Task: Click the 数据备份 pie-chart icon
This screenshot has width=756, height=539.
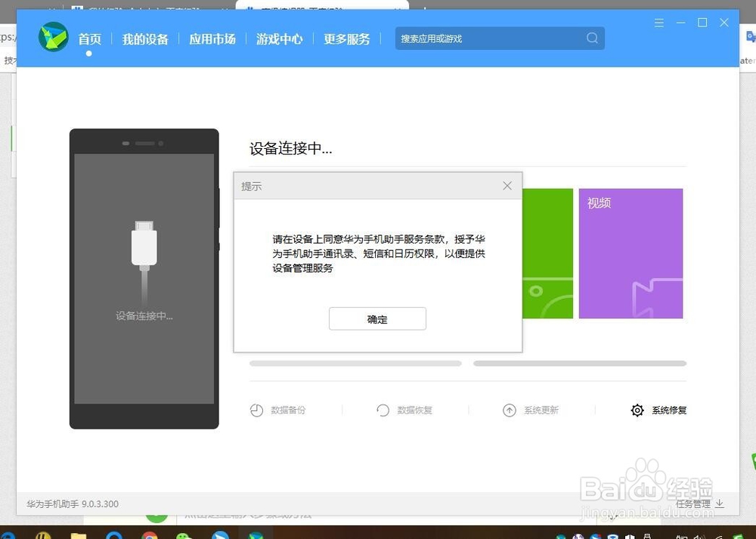Action: [x=256, y=410]
